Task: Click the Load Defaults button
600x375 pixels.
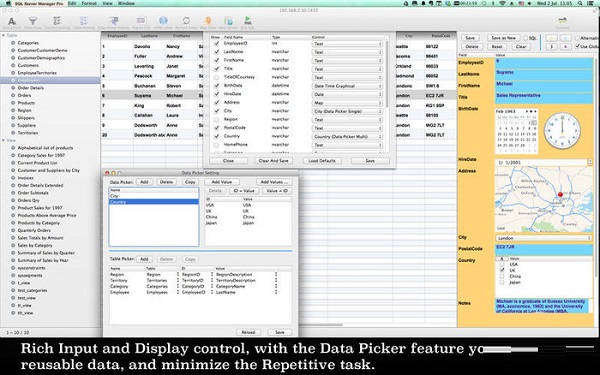Action: pos(322,161)
